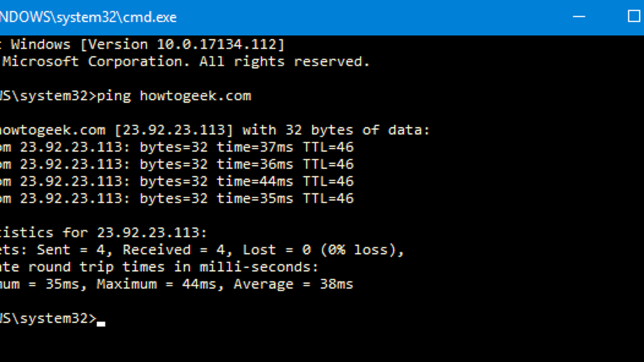Maximize the cmd.exe window
Screen dimensions: 644x362
[634, 17]
